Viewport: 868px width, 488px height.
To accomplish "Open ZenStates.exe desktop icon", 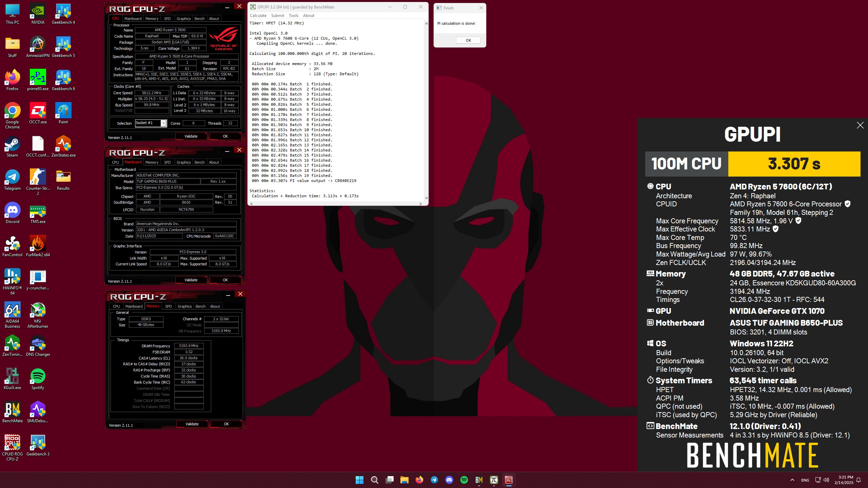I will 63,147.
